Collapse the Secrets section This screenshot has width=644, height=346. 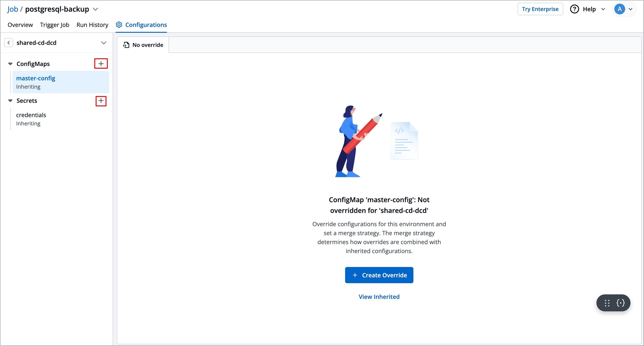click(10, 101)
